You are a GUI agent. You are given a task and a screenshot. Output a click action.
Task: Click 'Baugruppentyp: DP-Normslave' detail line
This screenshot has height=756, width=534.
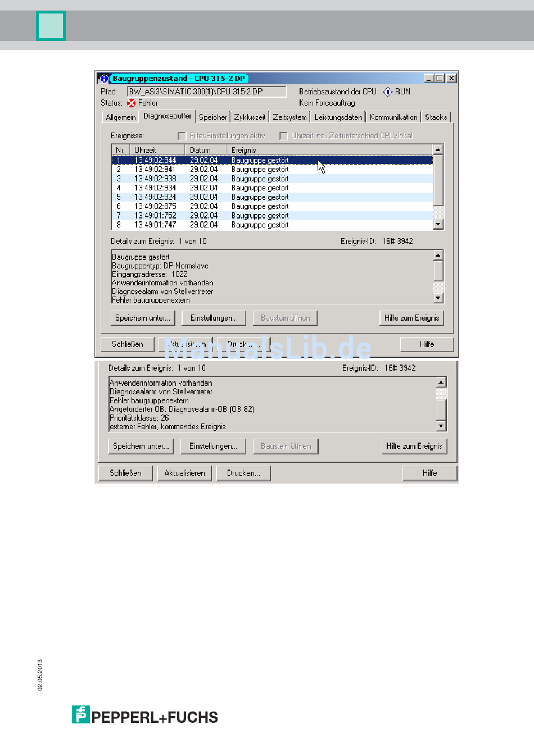click(x=160, y=266)
